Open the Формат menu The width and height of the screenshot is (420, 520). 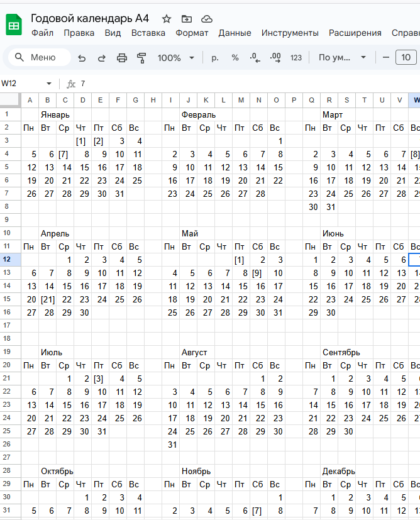(192, 33)
